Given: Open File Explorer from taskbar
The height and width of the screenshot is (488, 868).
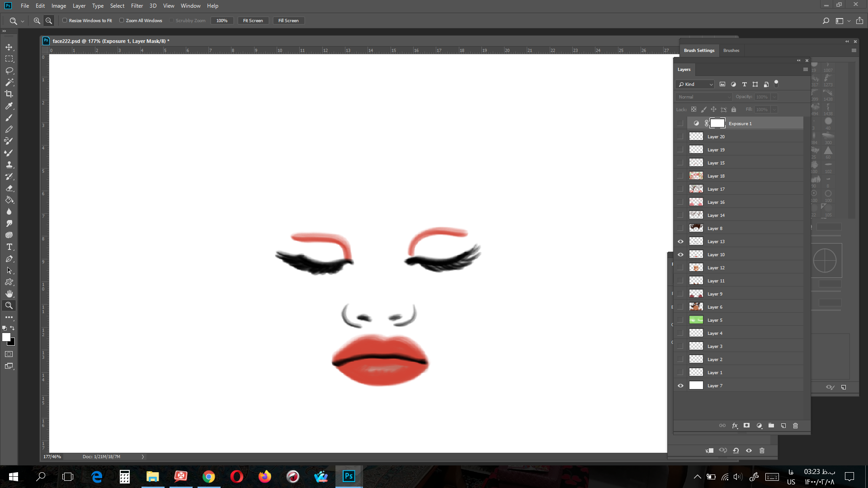Looking at the screenshot, I should 152,477.
